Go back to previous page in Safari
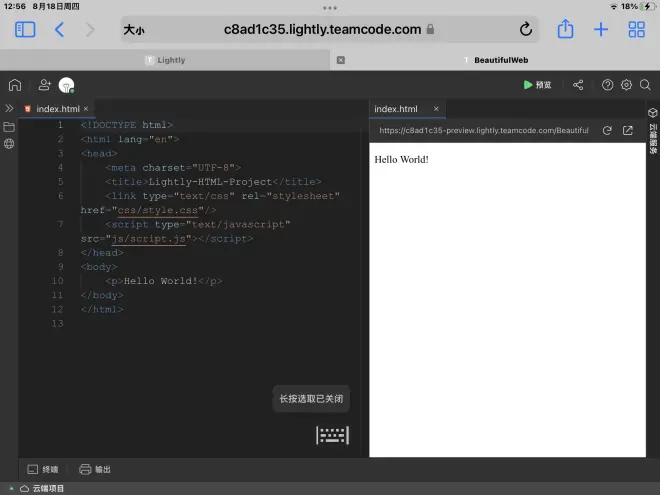 (59, 30)
